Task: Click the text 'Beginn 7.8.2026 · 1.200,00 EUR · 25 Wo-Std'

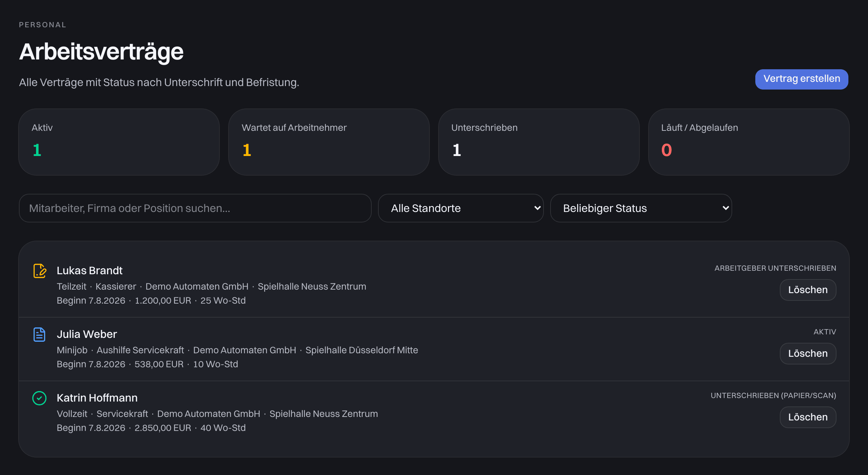Action: point(151,300)
